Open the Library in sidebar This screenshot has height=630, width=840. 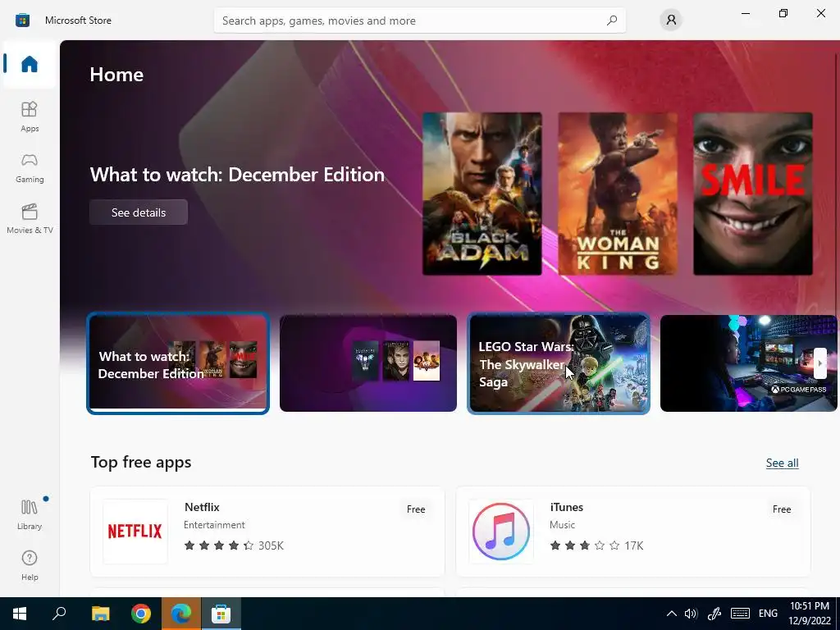pos(30,514)
